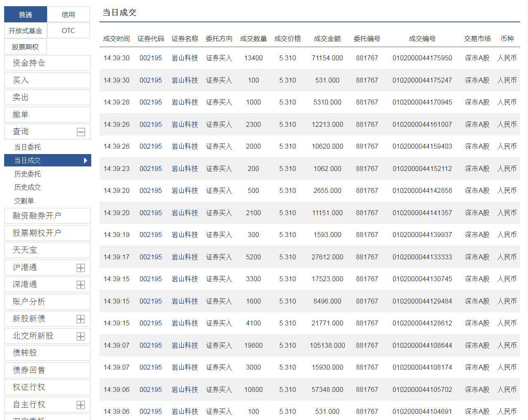Select amount 21771.000 cell

click(x=327, y=323)
